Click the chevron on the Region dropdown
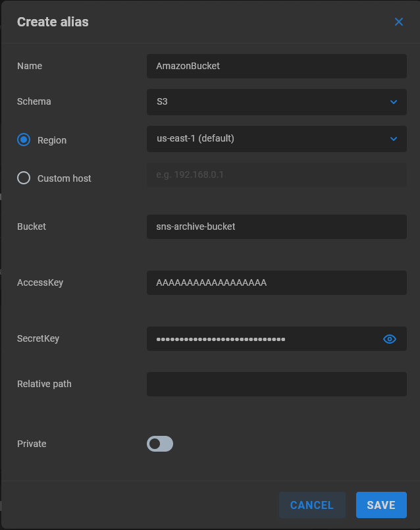 (x=393, y=139)
